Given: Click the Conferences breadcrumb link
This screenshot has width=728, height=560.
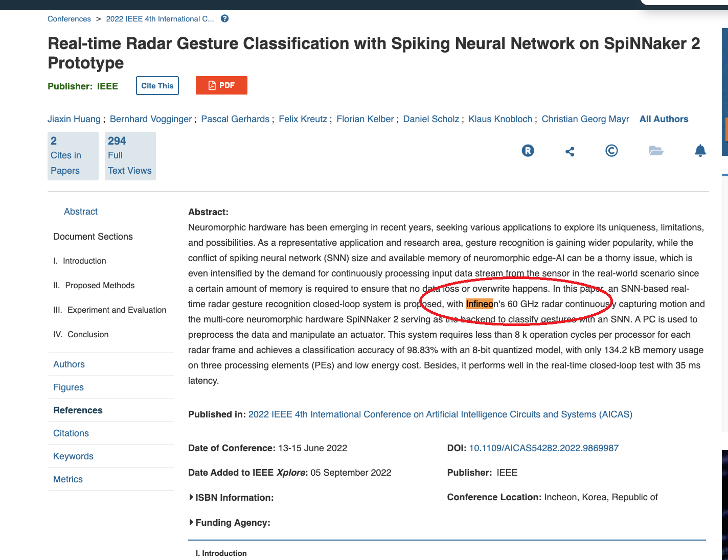Looking at the screenshot, I should tap(69, 19).
